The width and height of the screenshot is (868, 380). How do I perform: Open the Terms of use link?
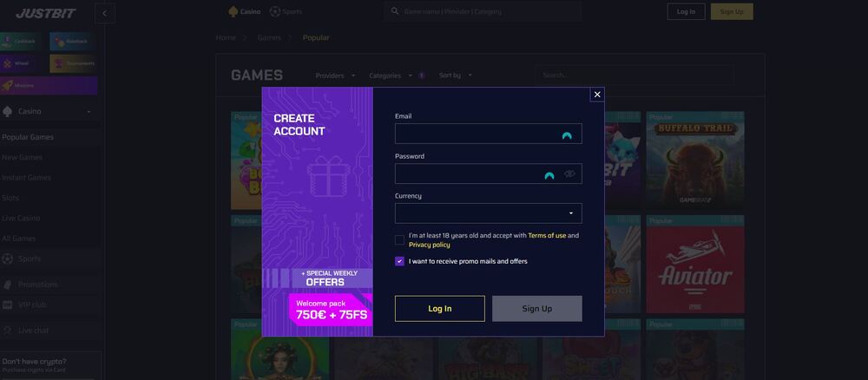click(547, 236)
